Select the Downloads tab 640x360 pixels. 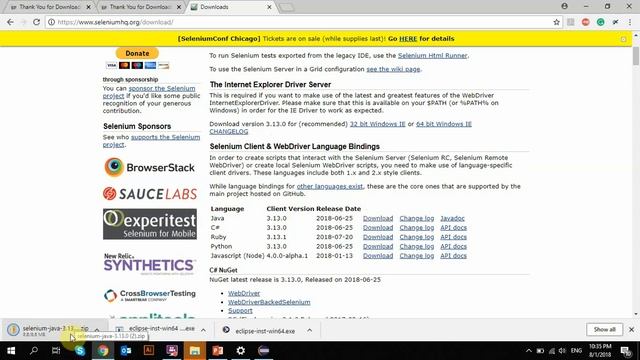[x=231, y=7]
